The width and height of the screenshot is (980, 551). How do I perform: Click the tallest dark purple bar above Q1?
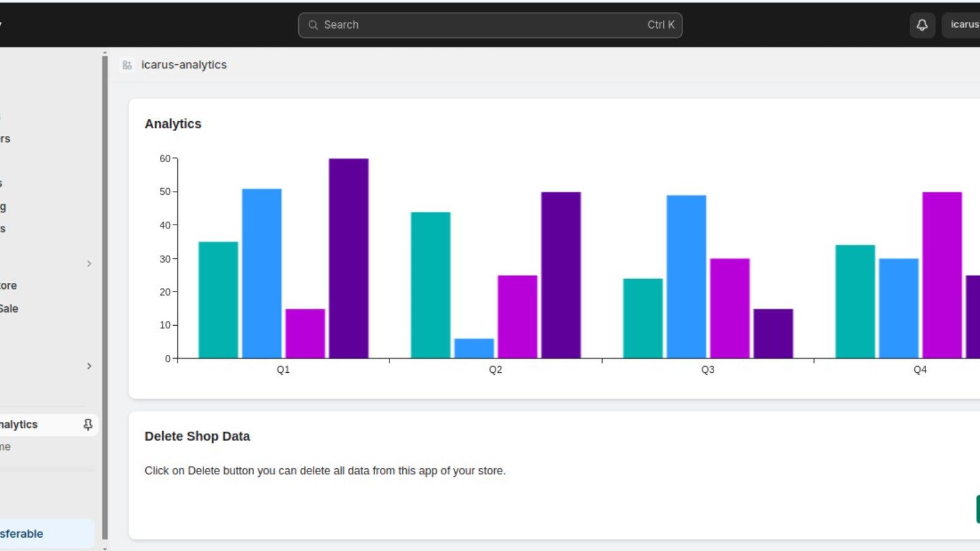coord(349,257)
